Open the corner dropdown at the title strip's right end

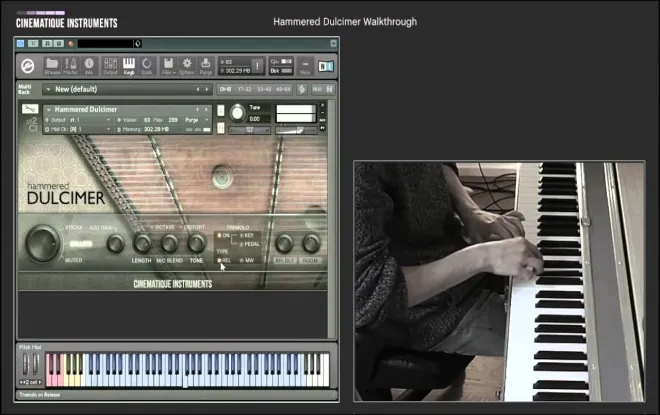pos(333,43)
